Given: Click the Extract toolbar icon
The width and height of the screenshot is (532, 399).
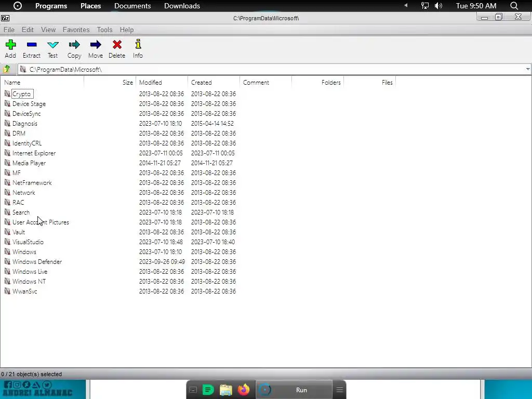Looking at the screenshot, I should click(x=32, y=45).
